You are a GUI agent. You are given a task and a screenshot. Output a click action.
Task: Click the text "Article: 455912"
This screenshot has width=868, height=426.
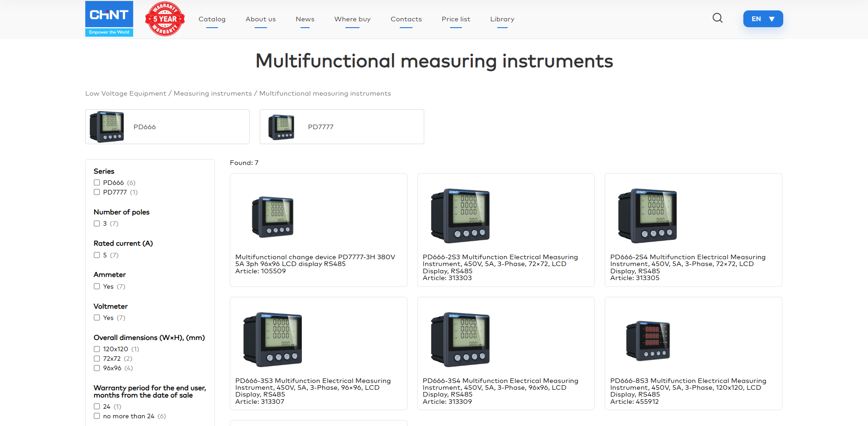(x=635, y=402)
